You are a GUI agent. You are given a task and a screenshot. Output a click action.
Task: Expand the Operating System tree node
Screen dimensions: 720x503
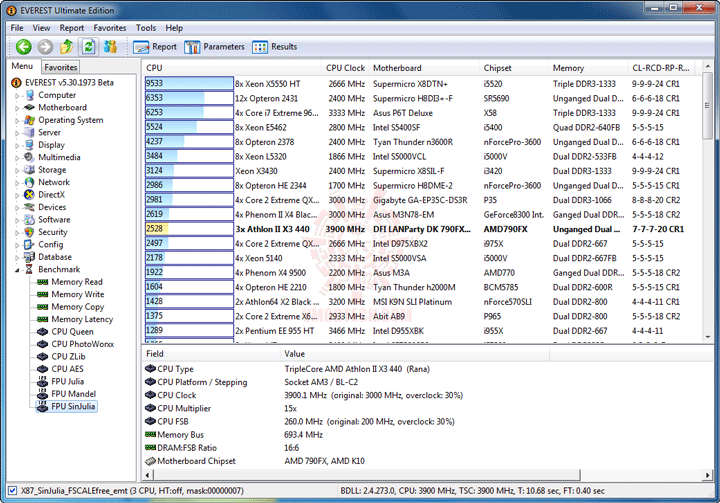point(17,120)
